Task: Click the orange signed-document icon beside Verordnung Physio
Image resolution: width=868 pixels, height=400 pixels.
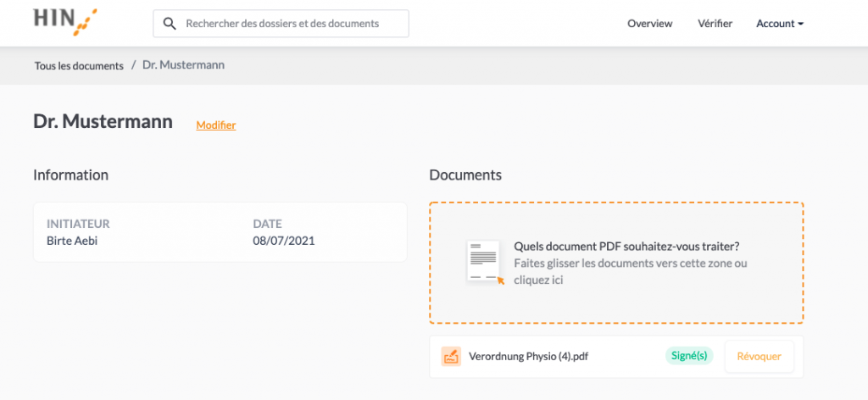Action: [451, 356]
